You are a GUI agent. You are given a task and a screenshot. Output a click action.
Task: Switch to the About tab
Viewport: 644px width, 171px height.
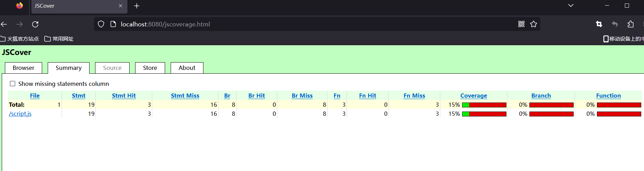click(187, 68)
